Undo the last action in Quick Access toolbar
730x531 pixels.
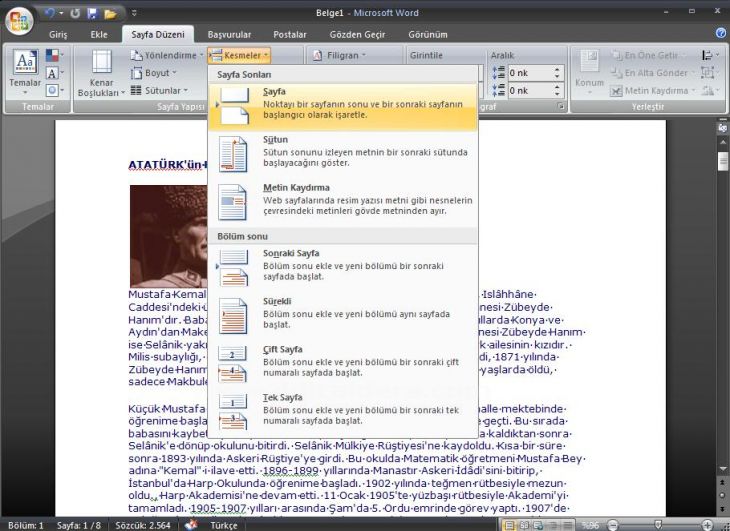[50, 13]
